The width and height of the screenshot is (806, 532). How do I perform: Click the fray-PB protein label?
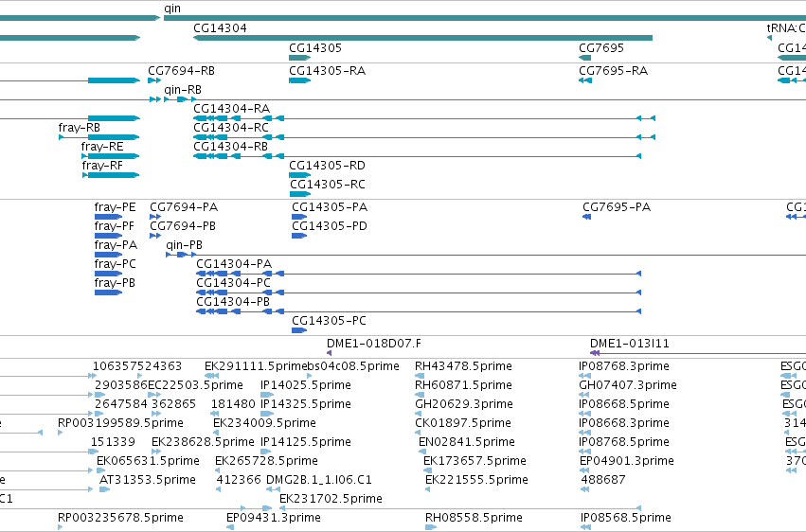click(x=116, y=283)
